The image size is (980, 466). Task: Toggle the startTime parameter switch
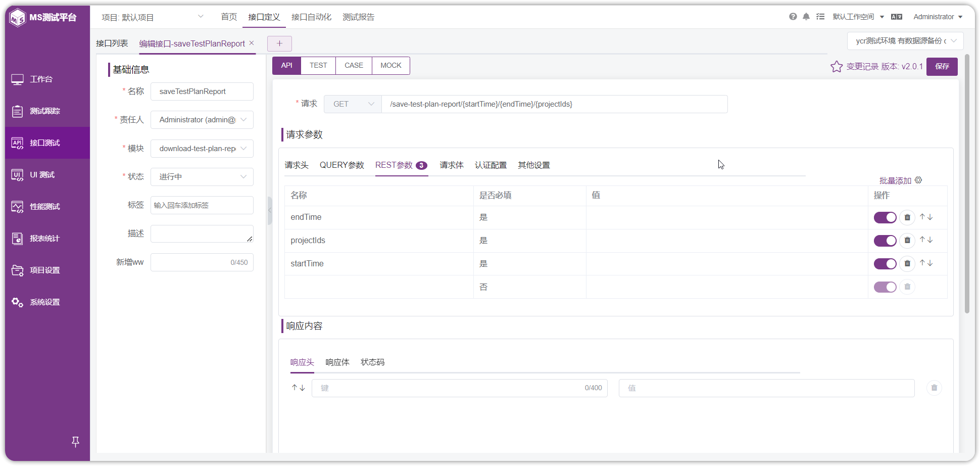(x=885, y=264)
